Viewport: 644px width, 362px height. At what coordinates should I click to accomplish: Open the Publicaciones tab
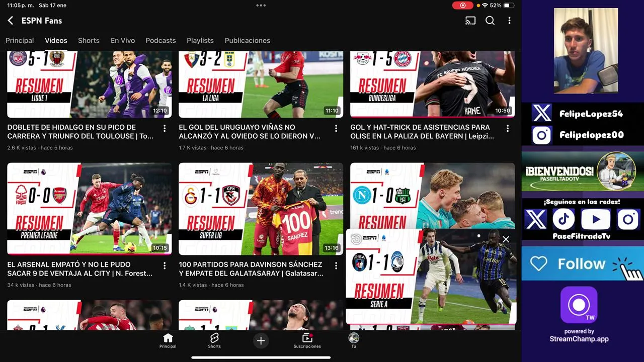(248, 40)
